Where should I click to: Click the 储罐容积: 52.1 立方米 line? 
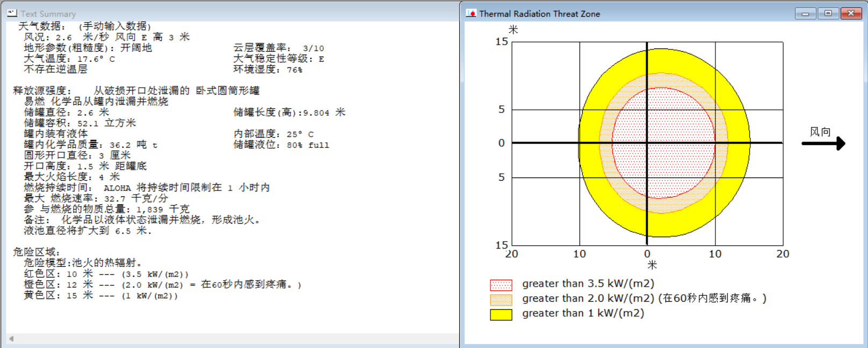point(79,123)
